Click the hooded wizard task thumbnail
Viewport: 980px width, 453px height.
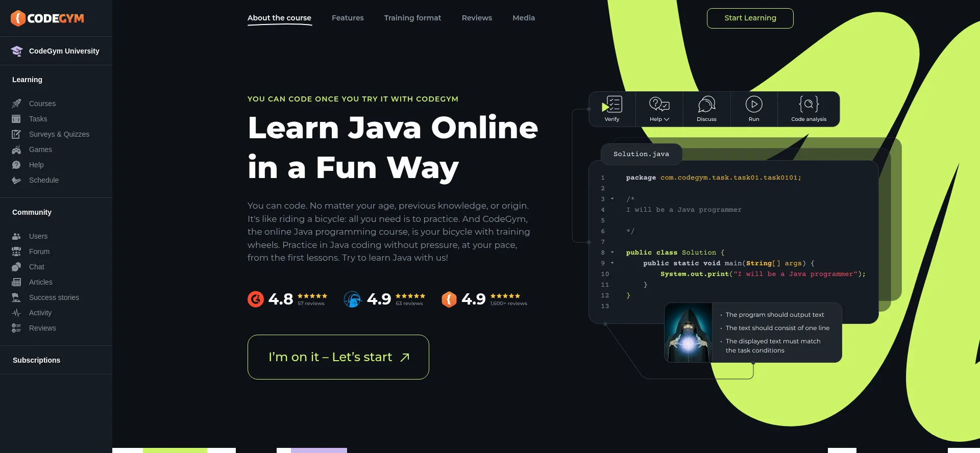(688, 333)
